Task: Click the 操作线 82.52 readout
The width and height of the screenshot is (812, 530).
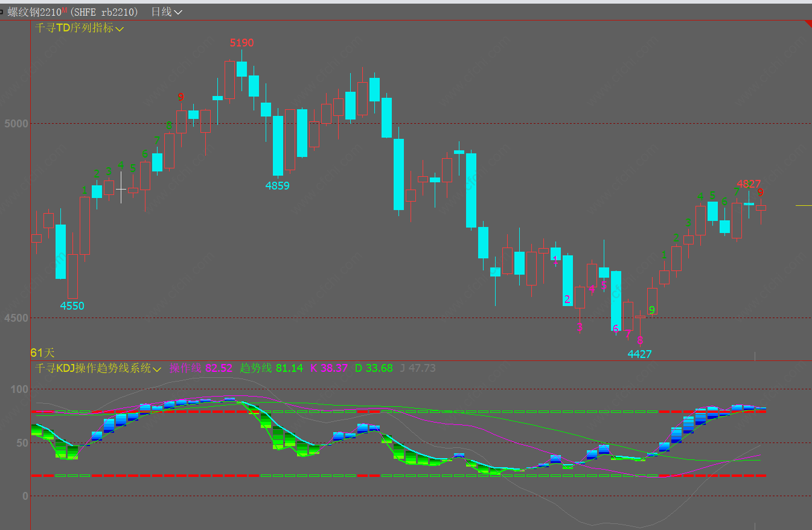Action: (x=201, y=368)
